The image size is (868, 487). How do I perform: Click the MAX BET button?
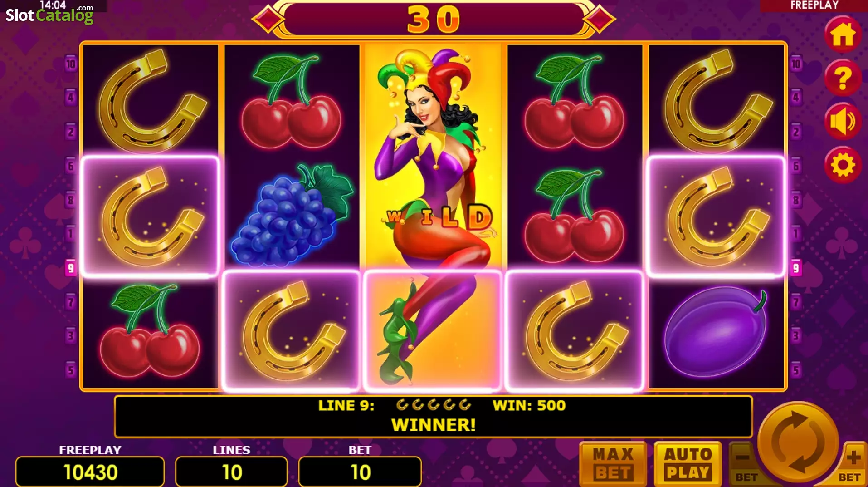[x=613, y=464]
